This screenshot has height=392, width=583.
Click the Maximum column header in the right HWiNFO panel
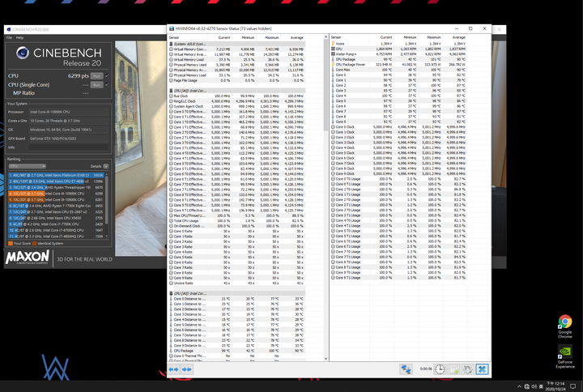[433, 37]
